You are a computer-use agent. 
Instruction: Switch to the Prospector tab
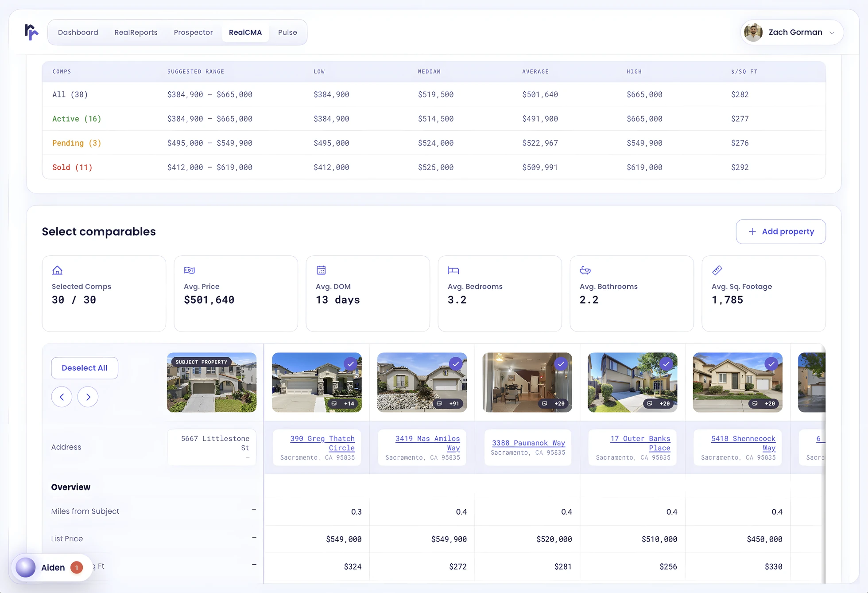[x=193, y=32]
